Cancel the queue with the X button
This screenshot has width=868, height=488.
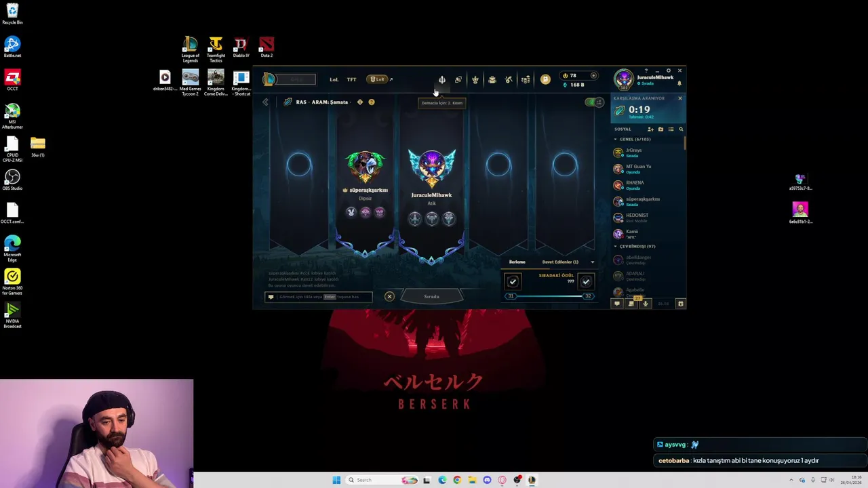pos(389,296)
